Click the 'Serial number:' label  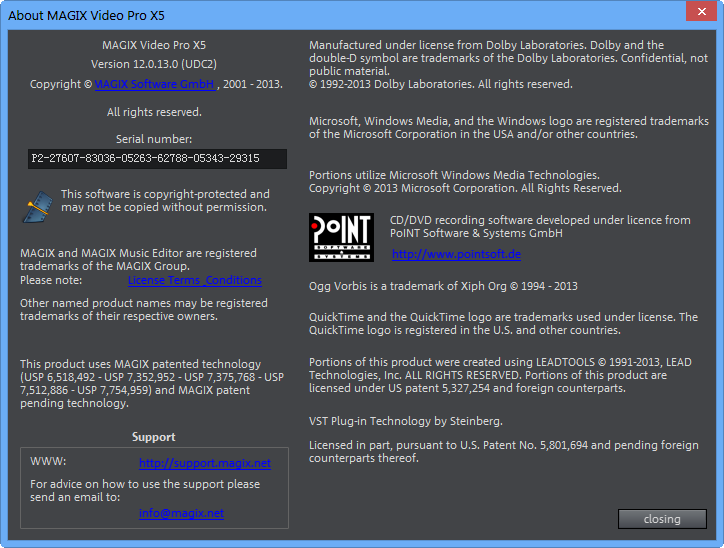point(154,139)
